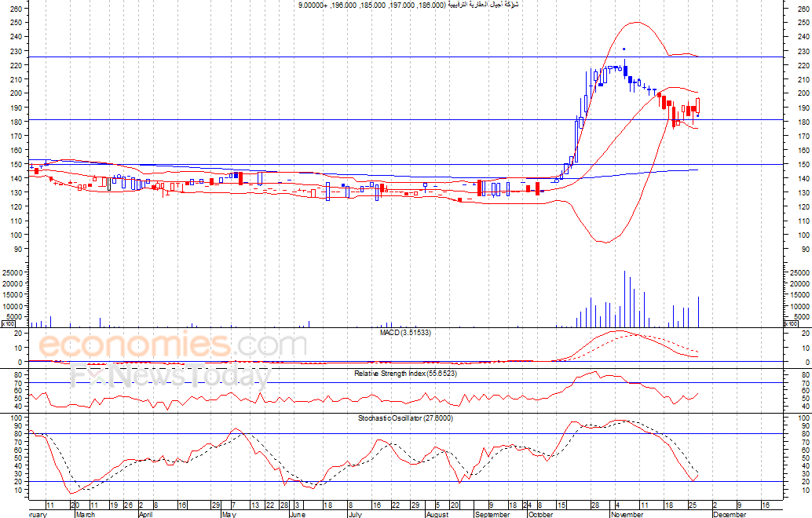The height and width of the screenshot is (518, 812).
Task: Click the x100 multiplier label on left side
Action: (8, 324)
